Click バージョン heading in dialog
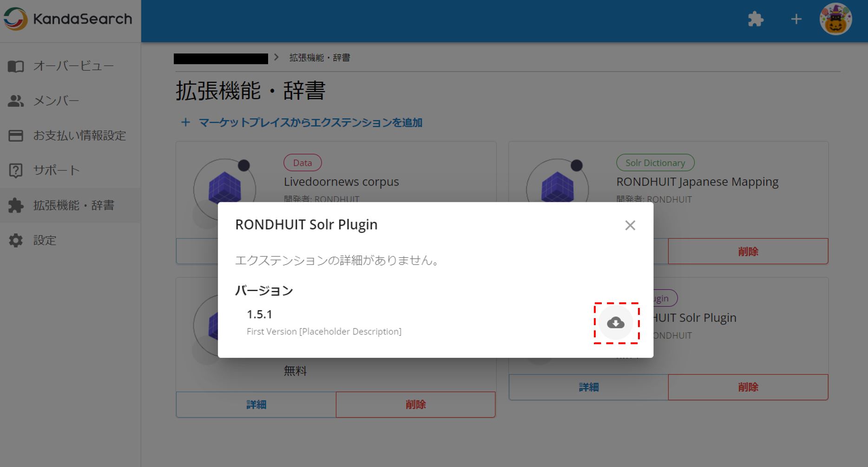Viewport: 868px width, 467px height. pos(264,291)
